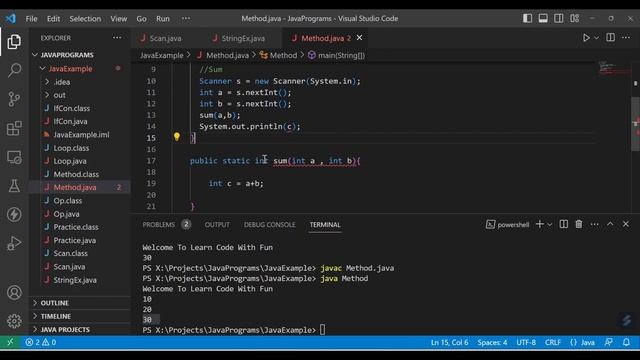Toggle Secondary Side Bar layout icon

point(559,18)
